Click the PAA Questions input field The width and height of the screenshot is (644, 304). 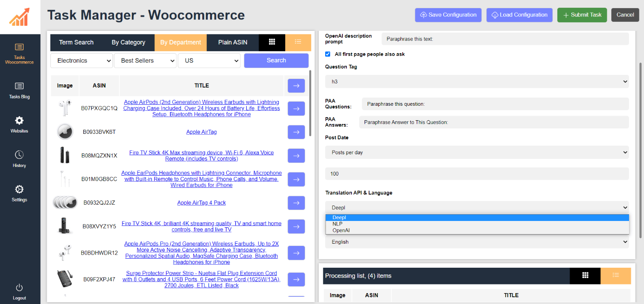pyautogui.click(x=495, y=104)
